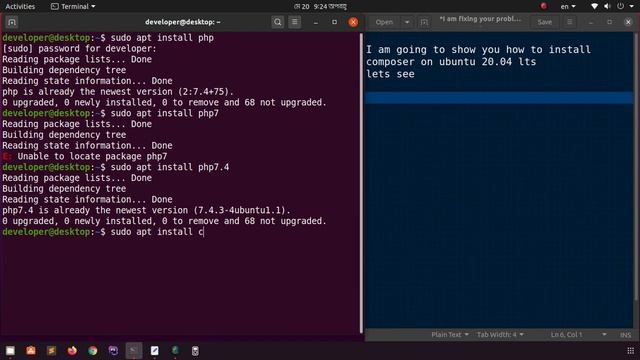Click the red recording indicator in top bar

[544, 6]
